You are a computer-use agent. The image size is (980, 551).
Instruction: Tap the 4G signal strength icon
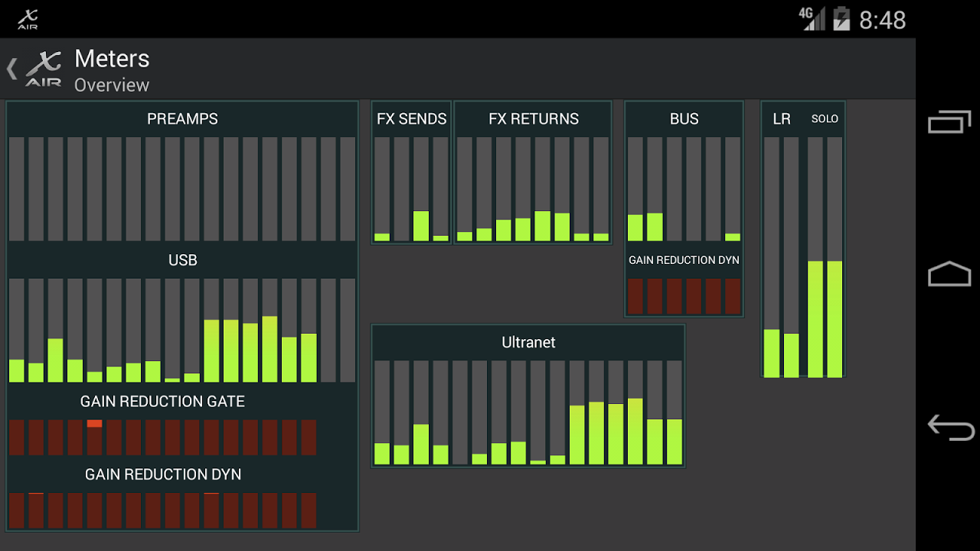point(811,19)
